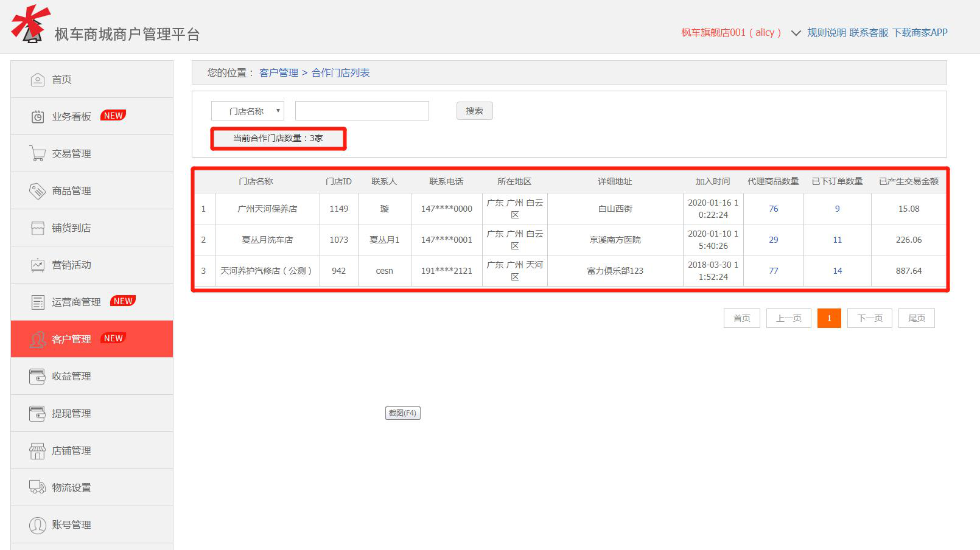The height and width of the screenshot is (550, 980).
Task: Click agent product count 76 link
Action: tap(773, 209)
